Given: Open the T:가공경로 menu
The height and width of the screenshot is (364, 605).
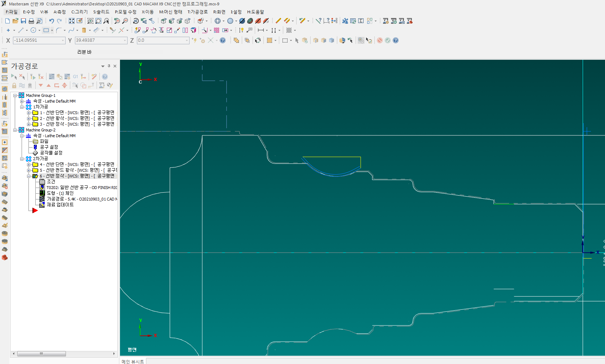Looking at the screenshot, I should (197, 12).
